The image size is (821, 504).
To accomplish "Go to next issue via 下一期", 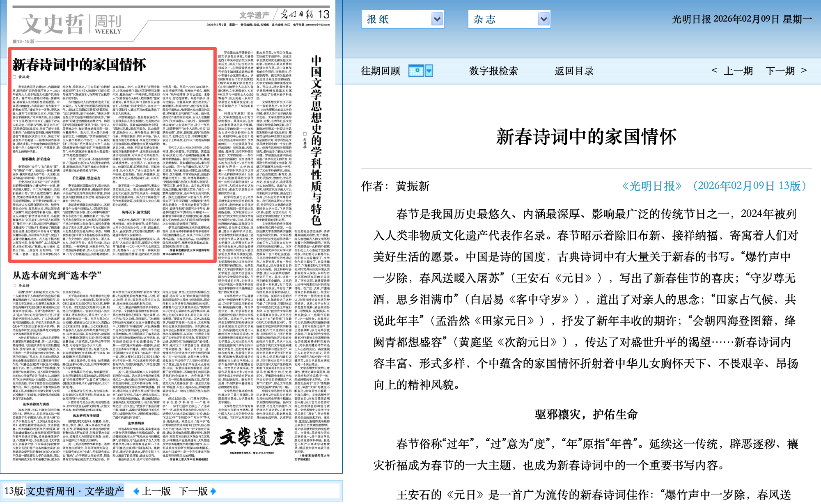I will tap(780, 71).
